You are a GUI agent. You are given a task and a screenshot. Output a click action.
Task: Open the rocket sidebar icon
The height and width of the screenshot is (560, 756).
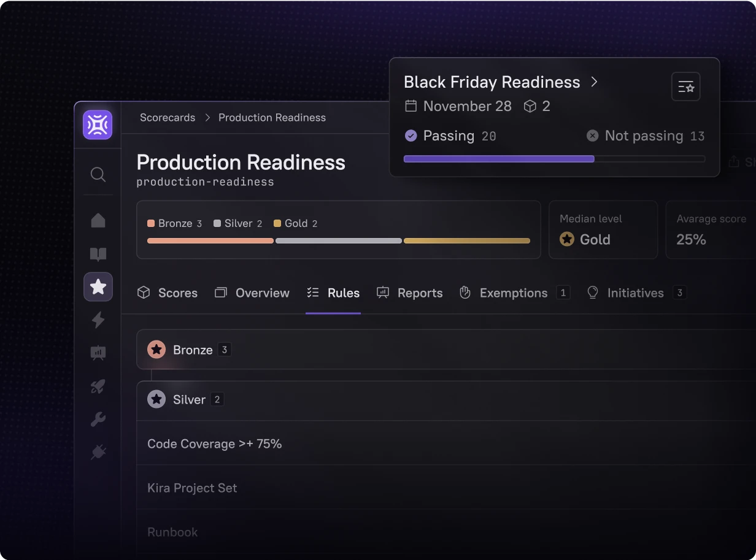pos(98,386)
